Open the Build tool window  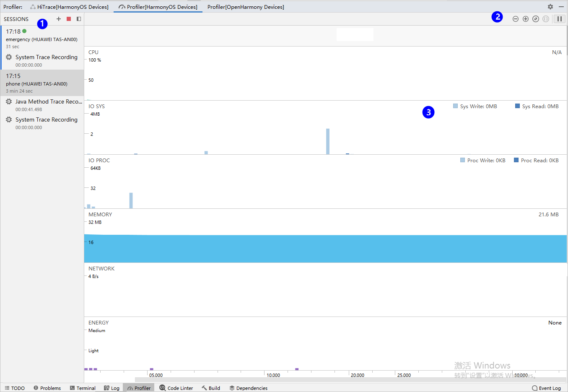click(x=210, y=388)
